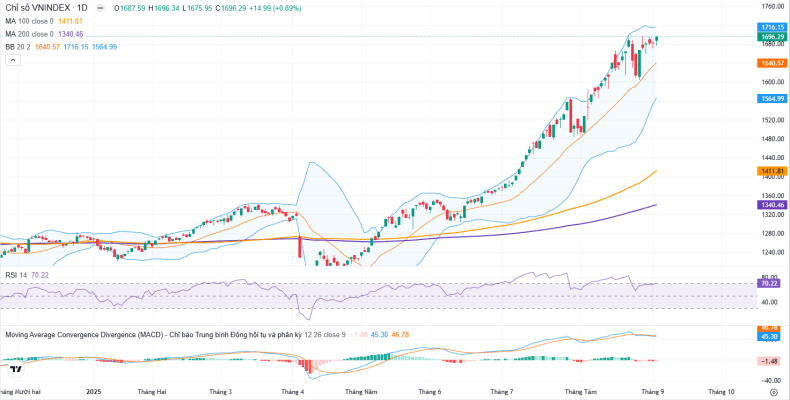Screen dimensions: 790x400
Task: Click the 1360.00 price axis value
Action: (x=773, y=195)
